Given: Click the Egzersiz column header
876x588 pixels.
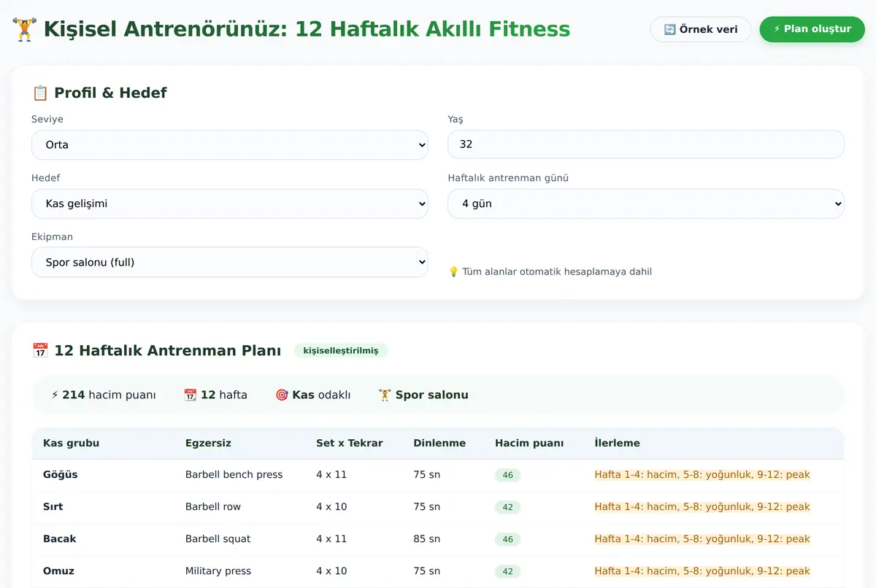Looking at the screenshot, I should click(x=208, y=443).
